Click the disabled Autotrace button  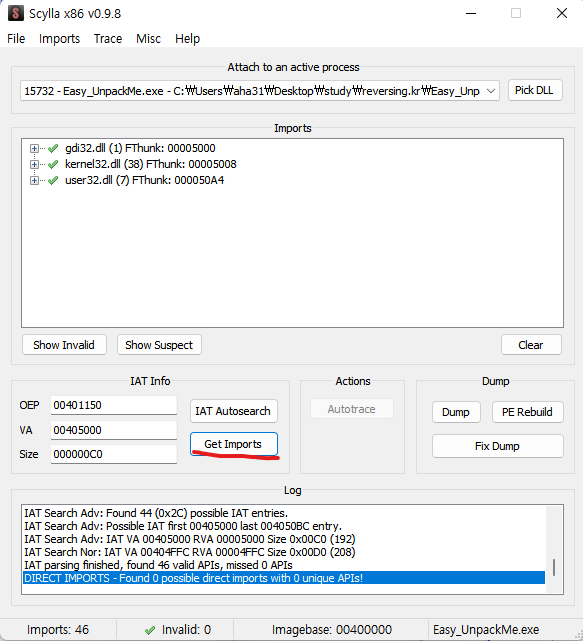352,409
